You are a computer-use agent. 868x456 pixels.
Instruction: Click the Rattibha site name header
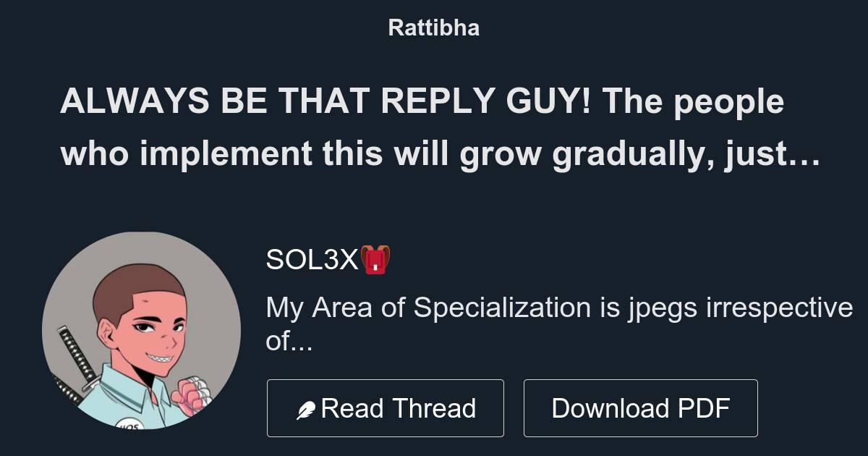click(434, 28)
